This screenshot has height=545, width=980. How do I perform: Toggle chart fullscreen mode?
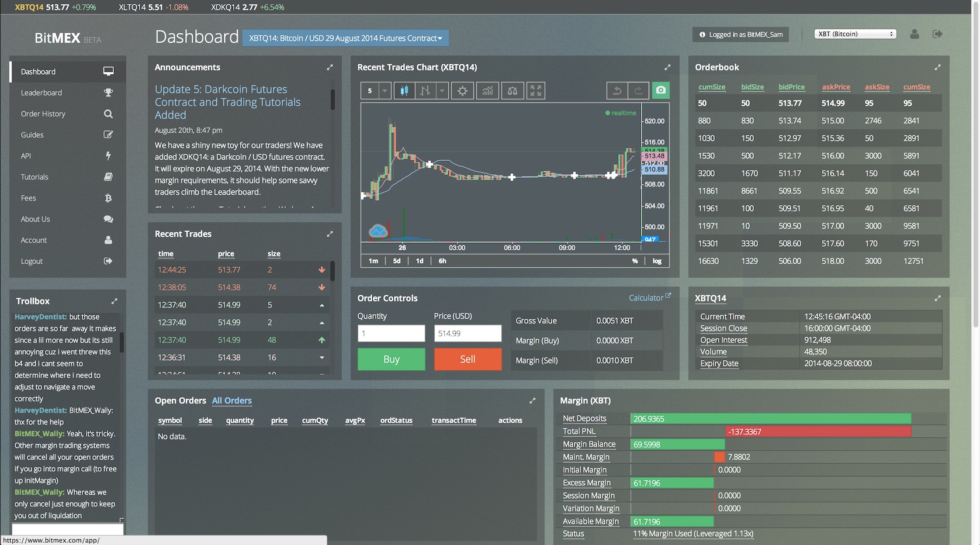536,91
